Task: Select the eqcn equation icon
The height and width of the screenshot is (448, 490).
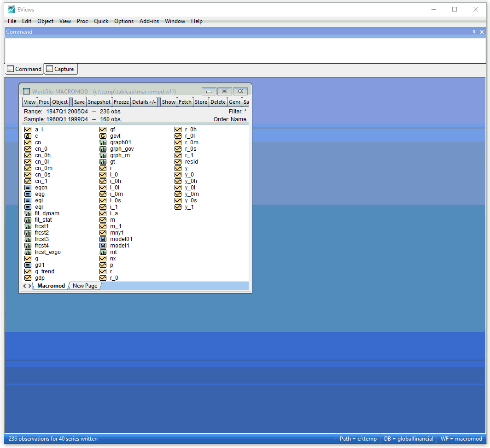Action: 28,188
